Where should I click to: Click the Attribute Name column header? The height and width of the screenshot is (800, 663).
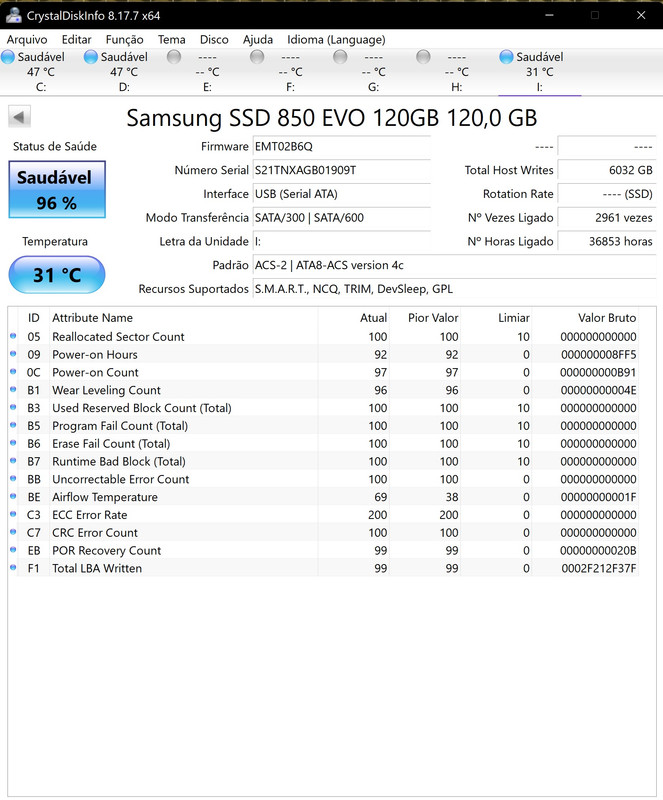183,318
